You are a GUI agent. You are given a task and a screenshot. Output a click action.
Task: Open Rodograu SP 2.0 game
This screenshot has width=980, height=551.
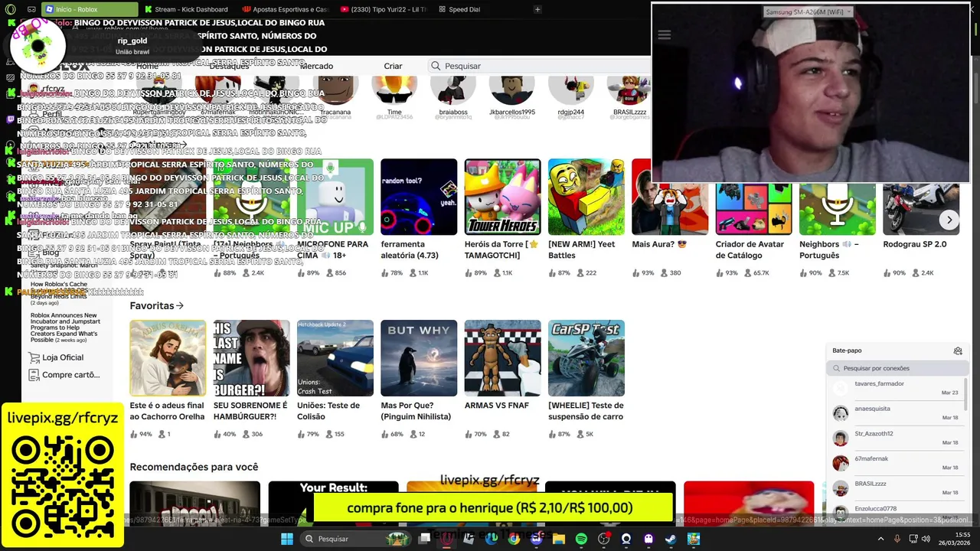pos(921,208)
